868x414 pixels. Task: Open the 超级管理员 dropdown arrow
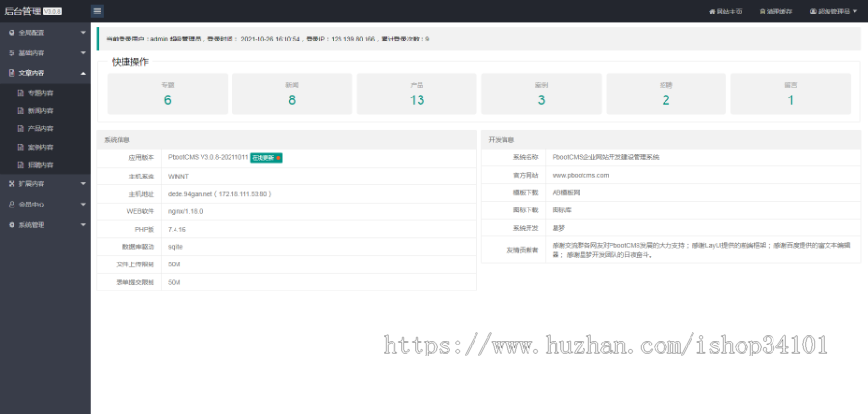[x=855, y=11]
